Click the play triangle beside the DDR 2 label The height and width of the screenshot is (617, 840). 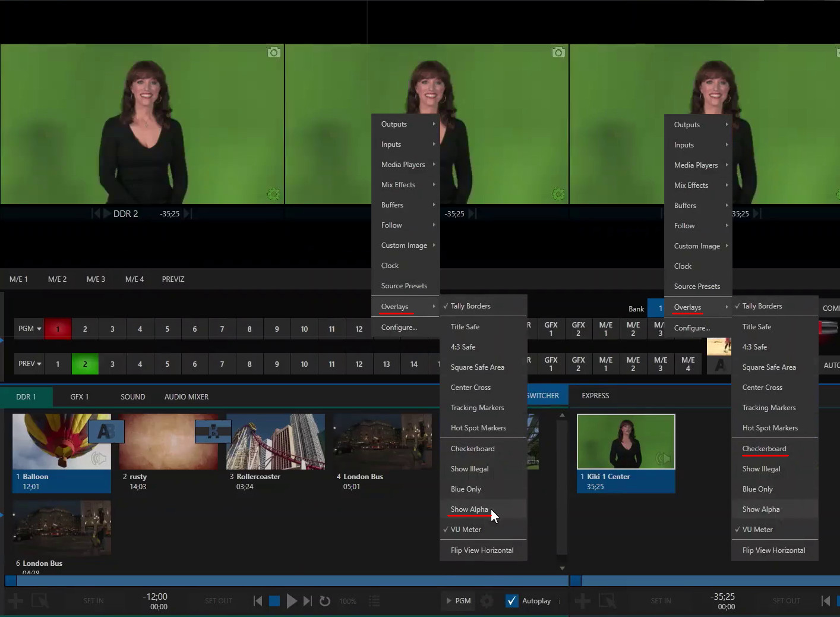coord(107,213)
